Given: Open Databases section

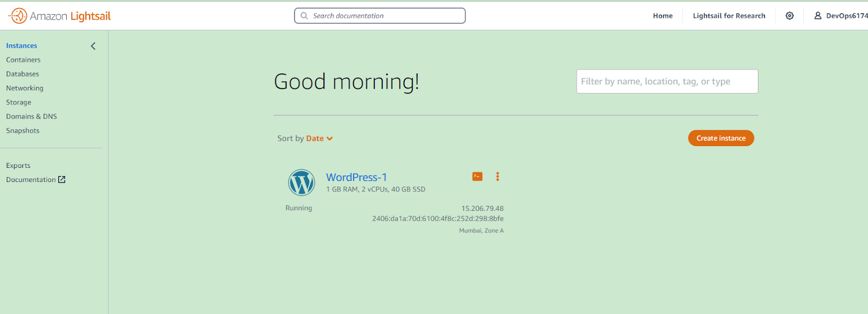Looking at the screenshot, I should (x=23, y=74).
